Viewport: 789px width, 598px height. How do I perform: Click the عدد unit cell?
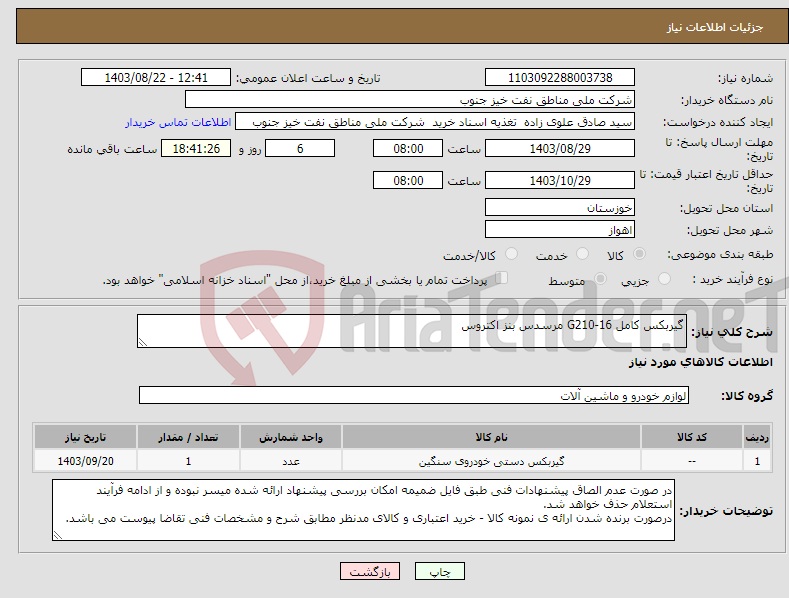click(291, 461)
